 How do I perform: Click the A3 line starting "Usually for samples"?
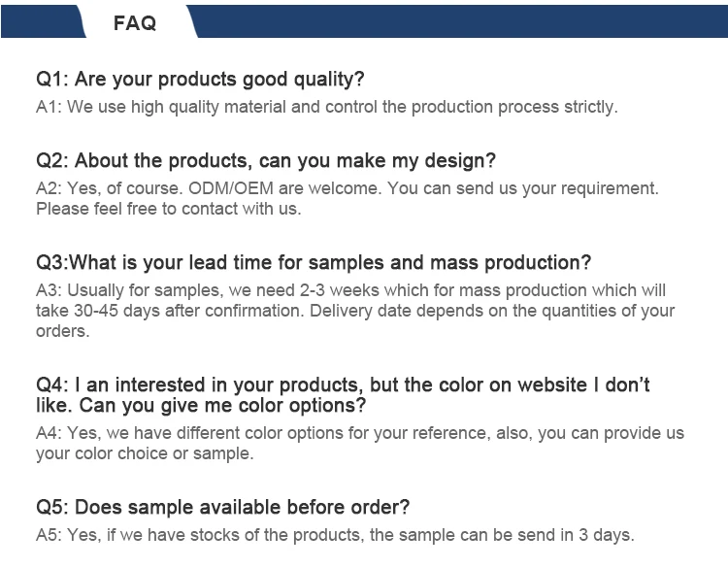[350, 290]
